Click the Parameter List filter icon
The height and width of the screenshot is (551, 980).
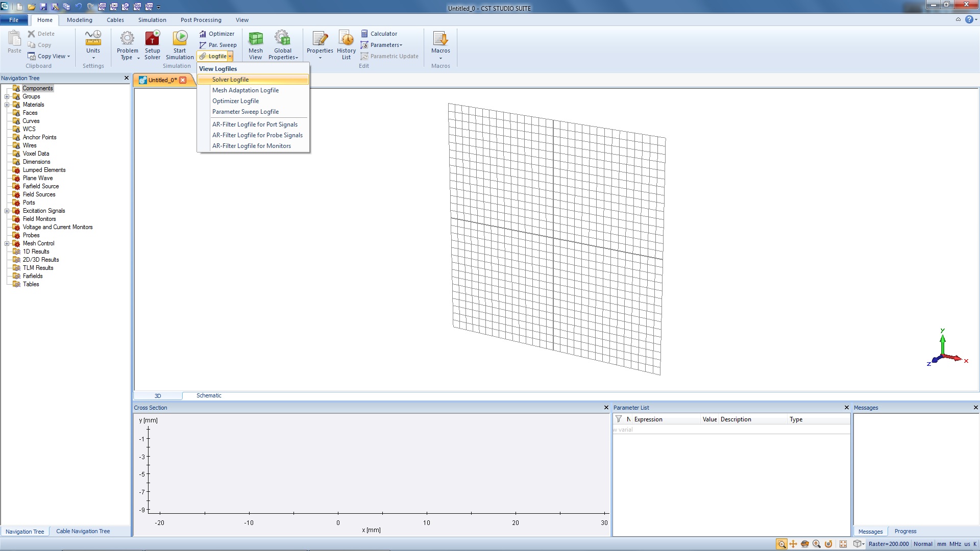click(619, 419)
